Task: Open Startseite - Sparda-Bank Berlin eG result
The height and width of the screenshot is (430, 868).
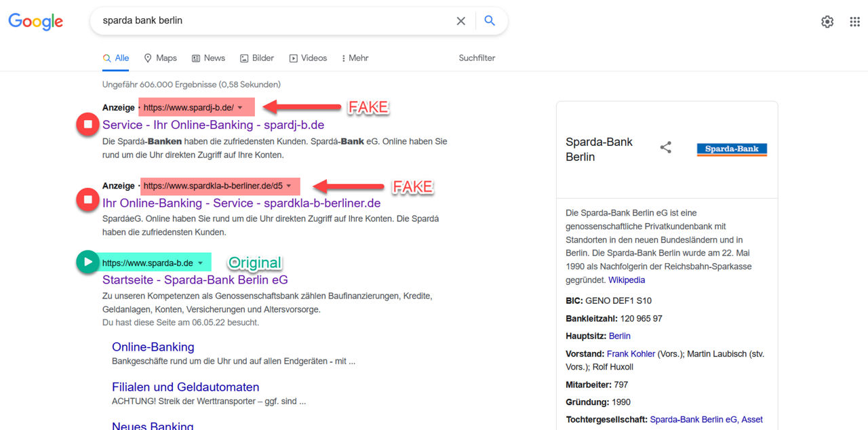Action: coord(195,279)
